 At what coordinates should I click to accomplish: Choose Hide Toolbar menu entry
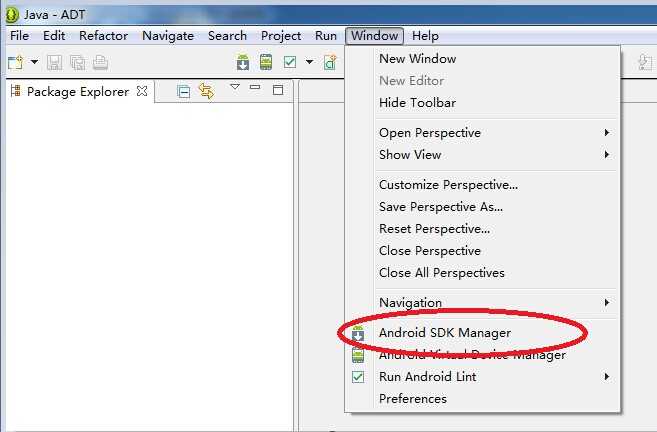pyautogui.click(x=482, y=103)
